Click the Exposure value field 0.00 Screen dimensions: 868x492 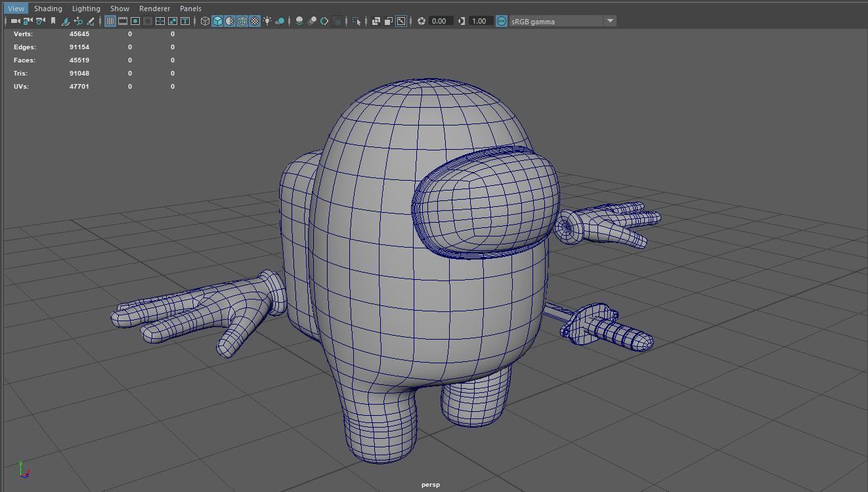pos(440,21)
